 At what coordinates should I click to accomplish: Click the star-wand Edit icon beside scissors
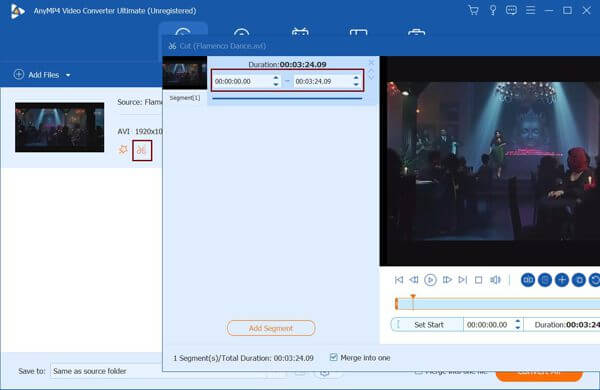(123, 150)
